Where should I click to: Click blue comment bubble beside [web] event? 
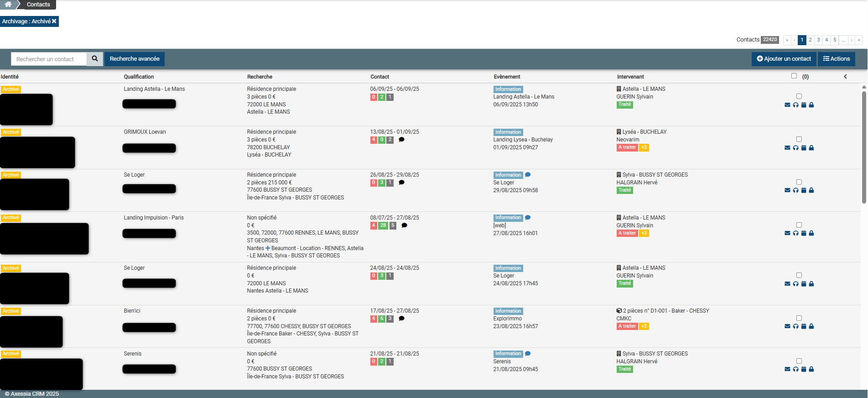[528, 218]
